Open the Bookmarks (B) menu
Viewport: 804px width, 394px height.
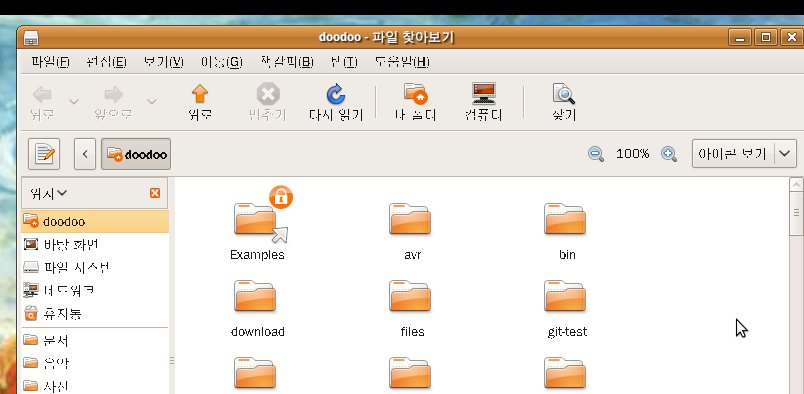pos(287,62)
